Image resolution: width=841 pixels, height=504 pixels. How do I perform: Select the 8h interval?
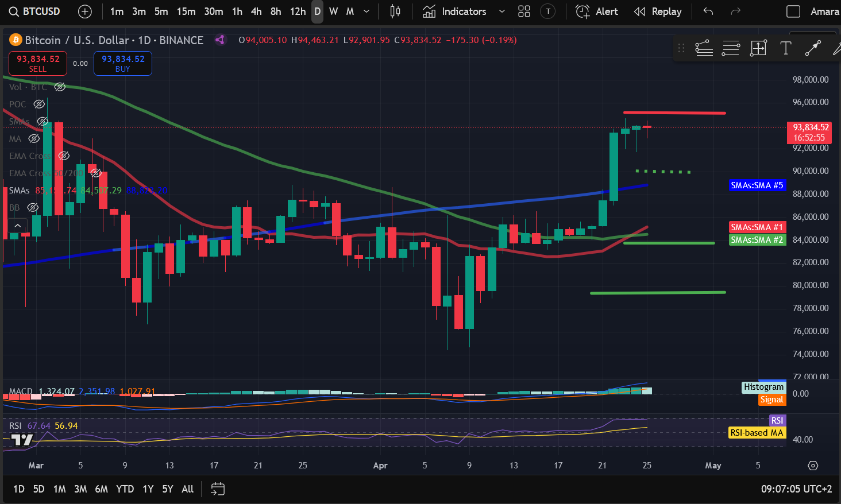276,11
